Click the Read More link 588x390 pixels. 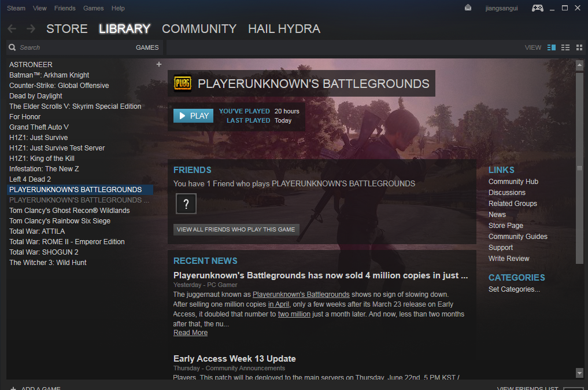(190, 333)
